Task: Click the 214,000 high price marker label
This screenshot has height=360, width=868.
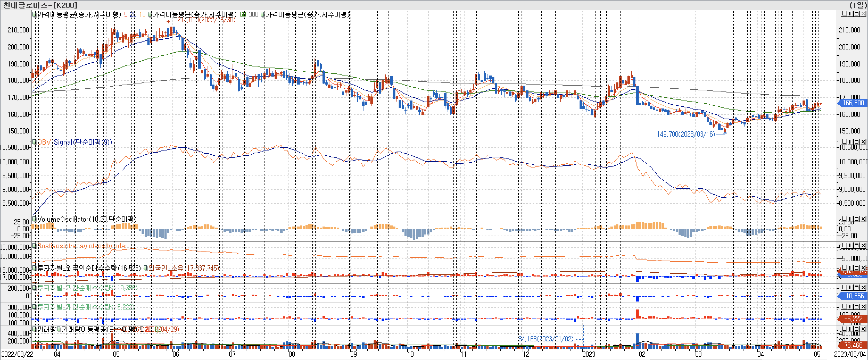Action: pos(206,20)
